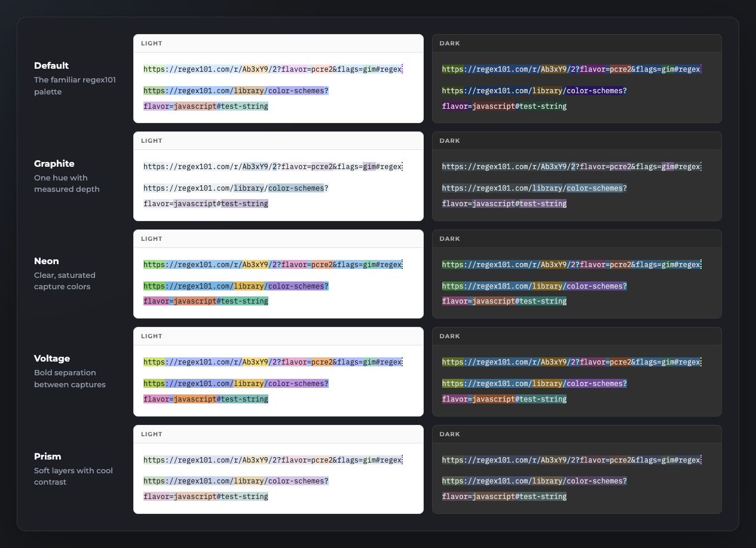The width and height of the screenshot is (756, 548).
Task: Click 'One hue with measured depth' description
Action: 67,183
